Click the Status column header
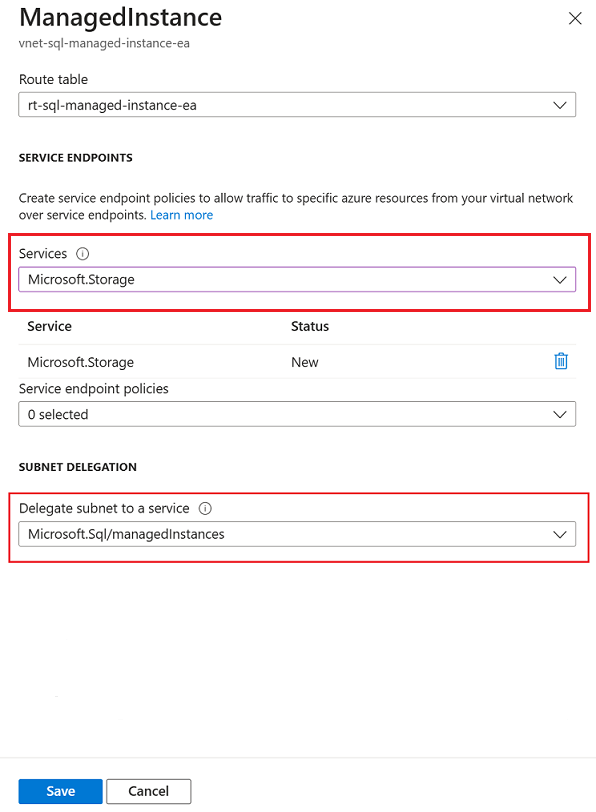 click(310, 326)
